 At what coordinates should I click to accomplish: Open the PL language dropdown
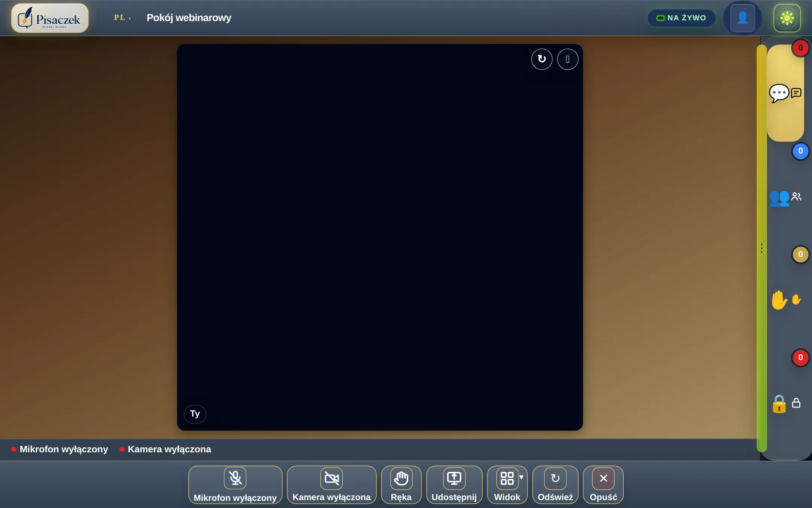(123, 18)
